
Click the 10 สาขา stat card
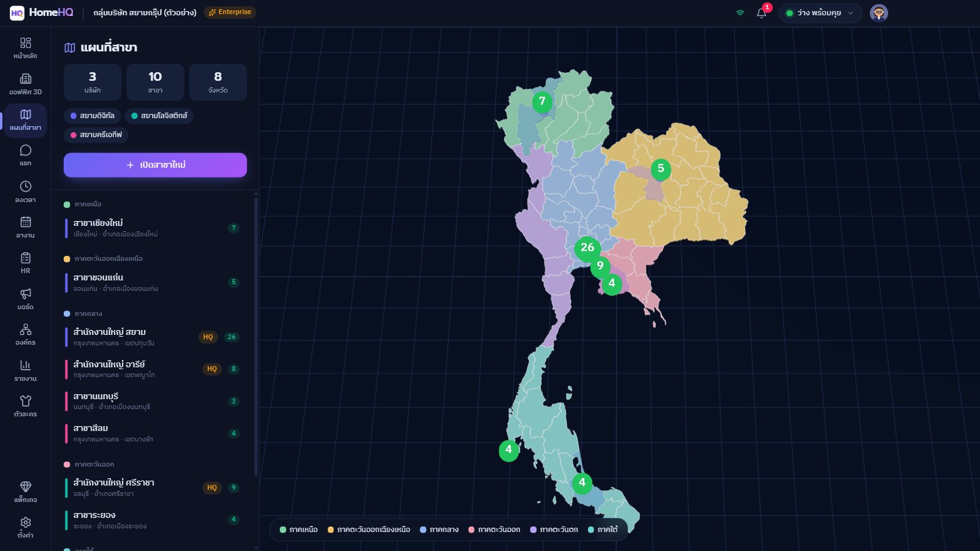pyautogui.click(x=155, y=82)
